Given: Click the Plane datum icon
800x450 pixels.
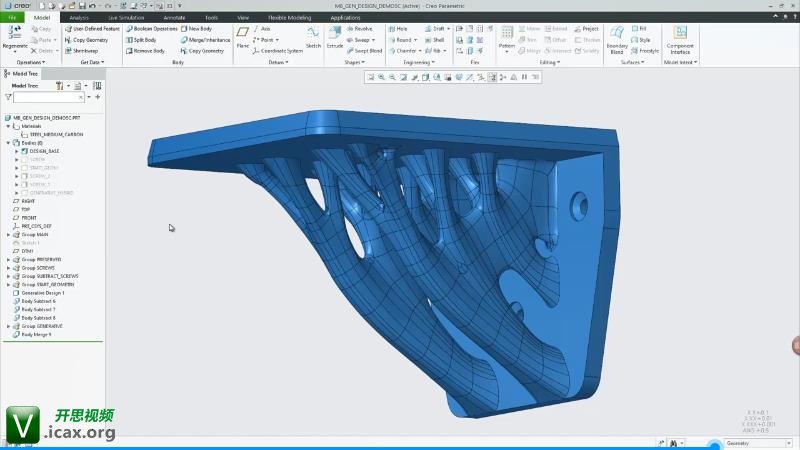Looking at the screenshot, I should tap(243, 36).
